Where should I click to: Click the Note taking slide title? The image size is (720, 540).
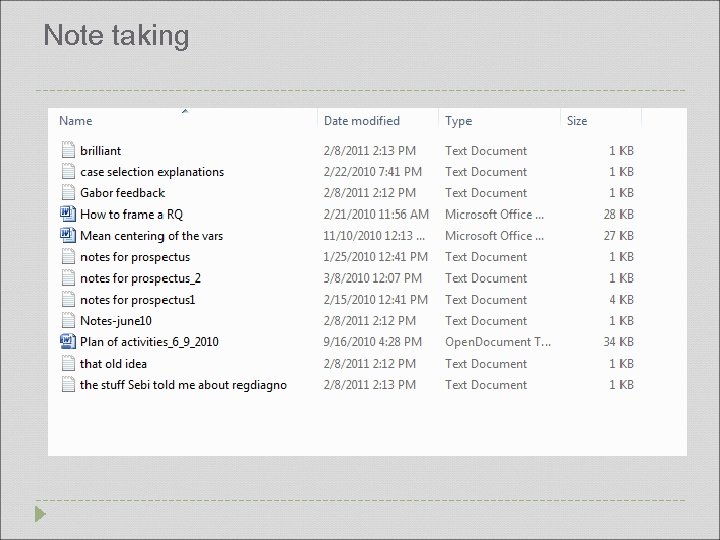pyautogui.click(x=116, y=35)
